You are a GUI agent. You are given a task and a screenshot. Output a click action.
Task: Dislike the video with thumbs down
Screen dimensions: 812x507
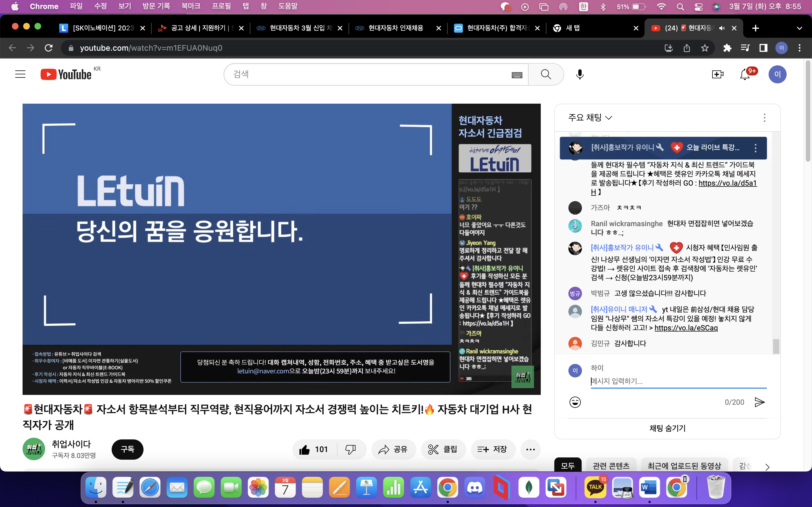(351, 449)
